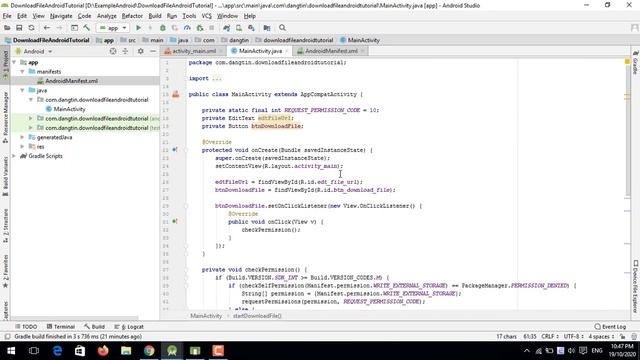Hide the Project panel with minus icon
The width and height of the screenshot is (640, 360).
point(153,51)
